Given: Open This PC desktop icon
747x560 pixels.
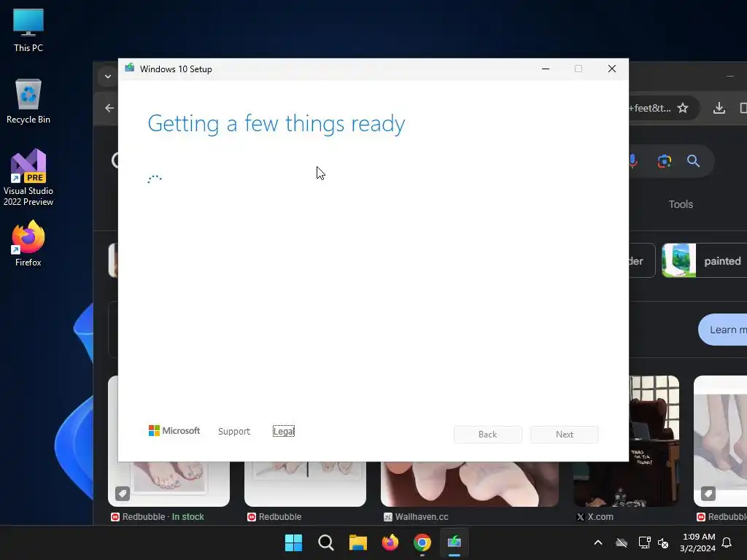Looking at the screenshot, I should pos(28,31).
